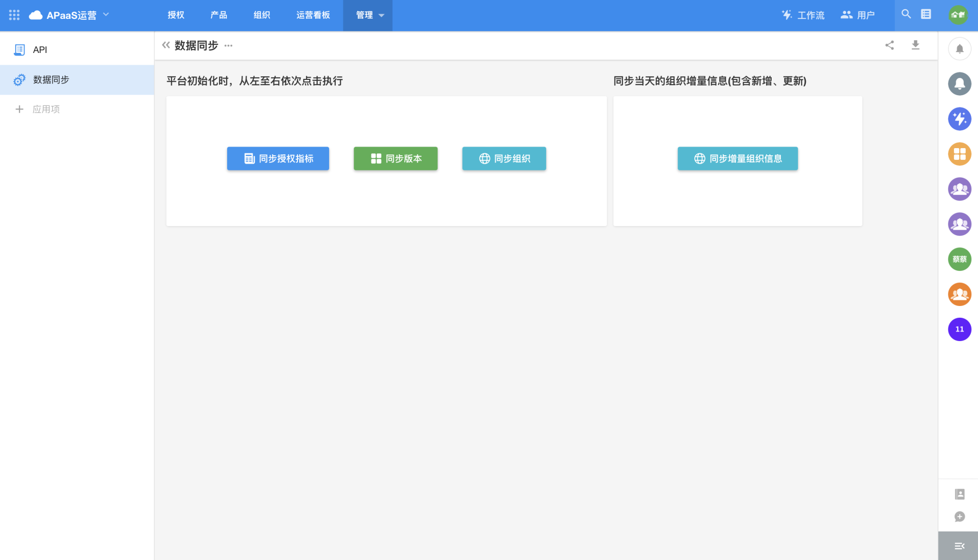Select API in the left sidebar
The height and width of the screenshot is (560, 978).
[40, 49]
